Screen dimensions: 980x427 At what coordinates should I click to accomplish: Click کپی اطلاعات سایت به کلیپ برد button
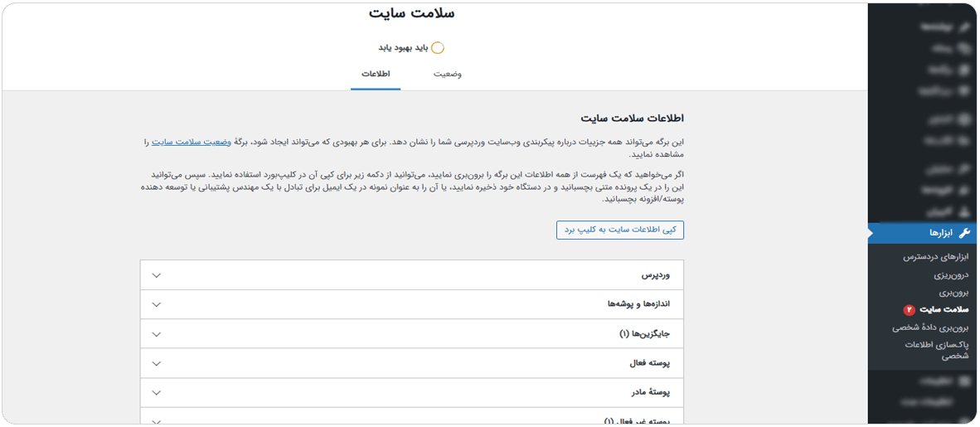coord(620,230)
